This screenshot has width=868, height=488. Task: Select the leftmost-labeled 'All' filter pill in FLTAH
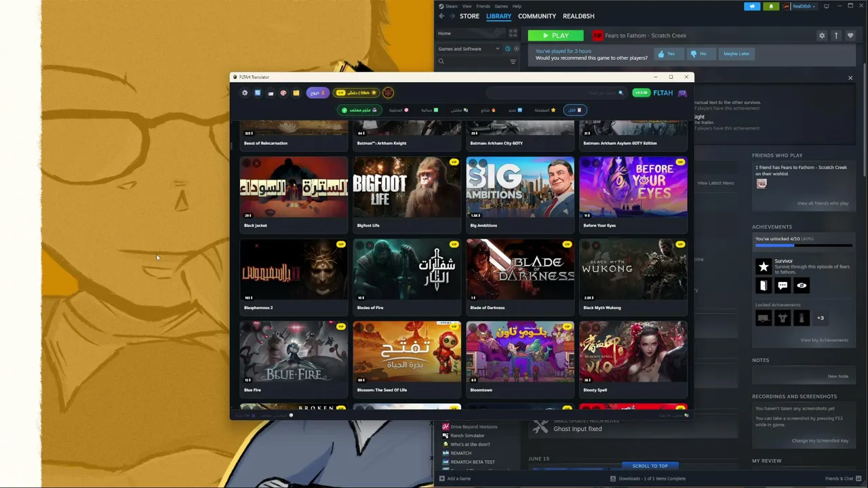pos(574,110)
